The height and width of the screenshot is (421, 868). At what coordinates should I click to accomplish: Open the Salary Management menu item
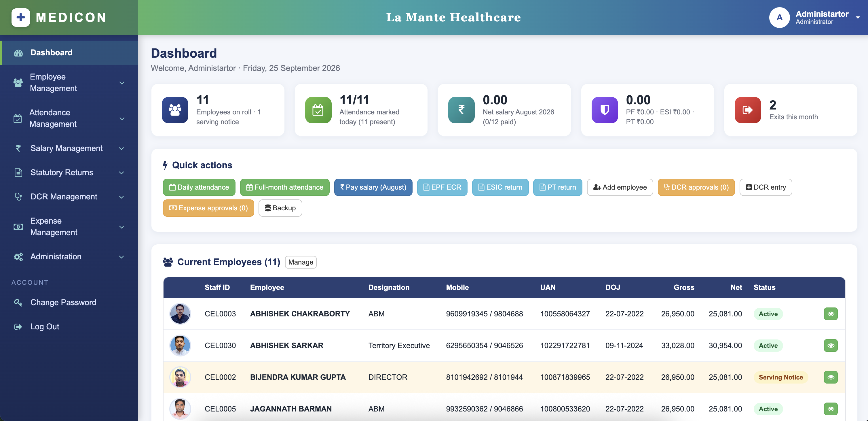(x=69, y=148)
